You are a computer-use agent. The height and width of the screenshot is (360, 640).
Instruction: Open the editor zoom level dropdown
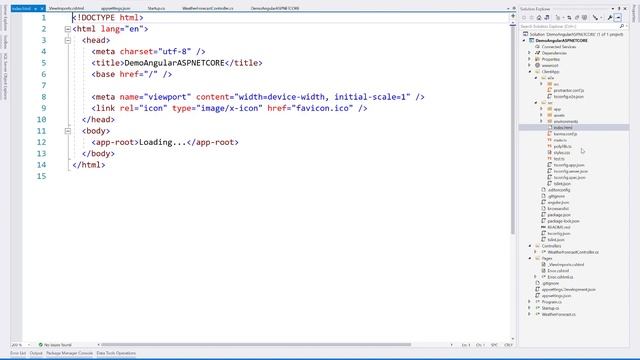29,345
